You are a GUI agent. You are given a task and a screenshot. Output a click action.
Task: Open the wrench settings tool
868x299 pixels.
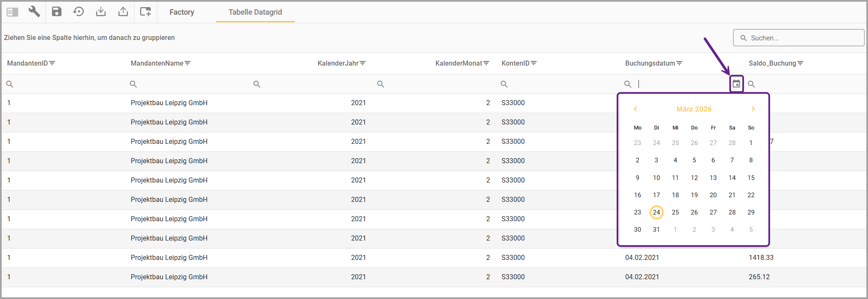tap(34, 12)
